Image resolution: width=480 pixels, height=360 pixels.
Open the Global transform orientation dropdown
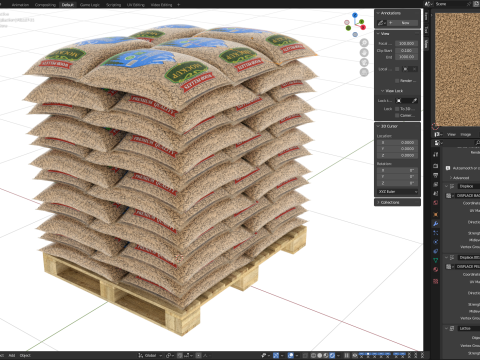[x=150, y=355]
